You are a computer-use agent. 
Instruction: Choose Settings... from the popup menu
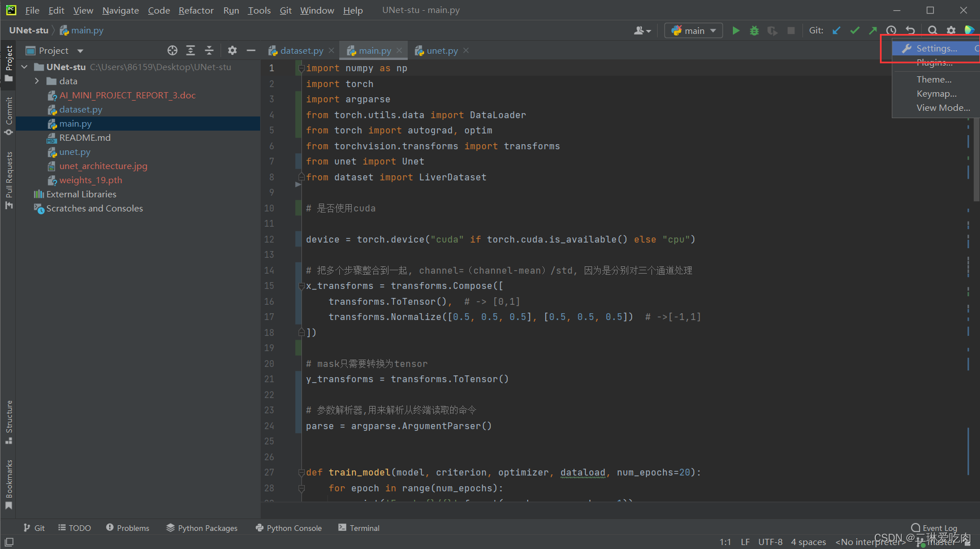936,49
